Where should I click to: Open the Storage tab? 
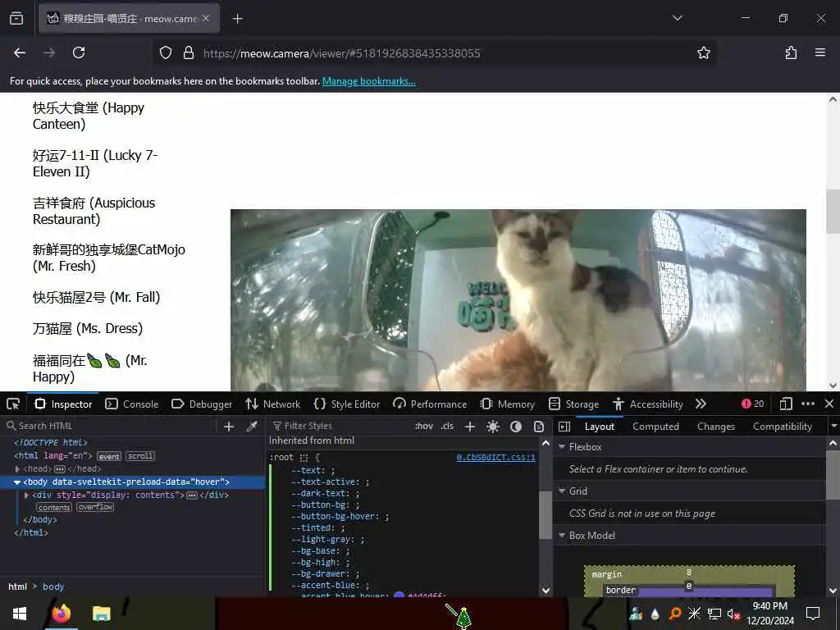pos(573,404)
